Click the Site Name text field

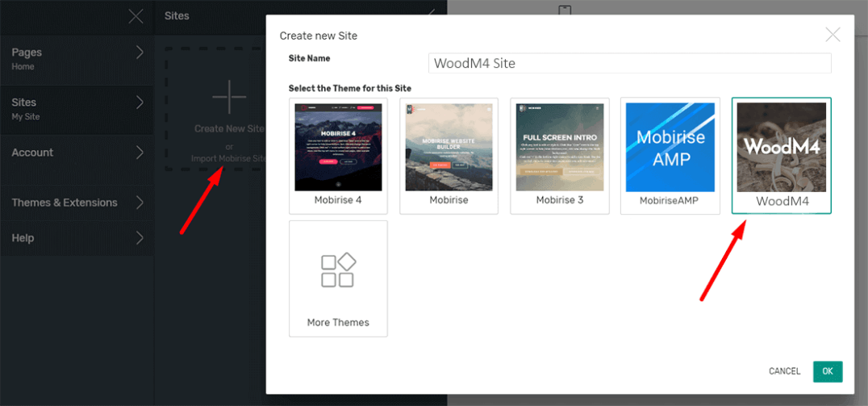pos(629,63)
